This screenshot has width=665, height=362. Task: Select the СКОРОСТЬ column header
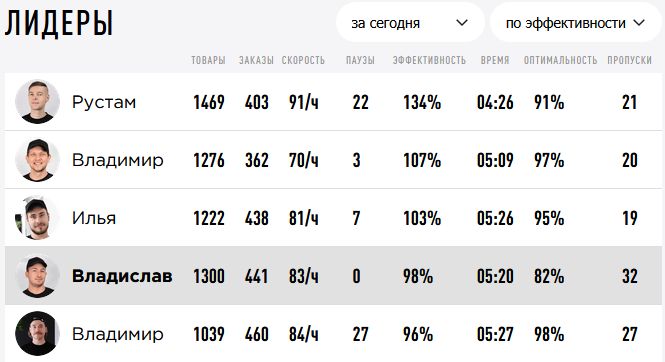tap(303, 60)
